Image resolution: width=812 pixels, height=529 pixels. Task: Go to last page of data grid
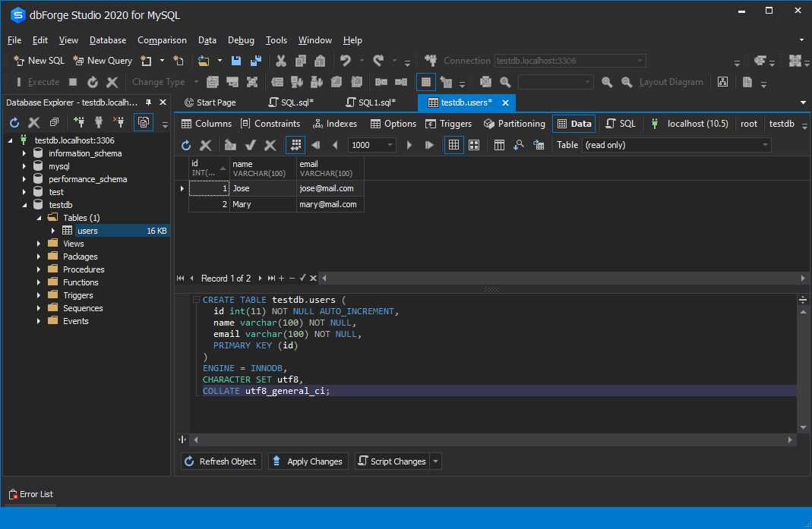[x=429, y=146]
